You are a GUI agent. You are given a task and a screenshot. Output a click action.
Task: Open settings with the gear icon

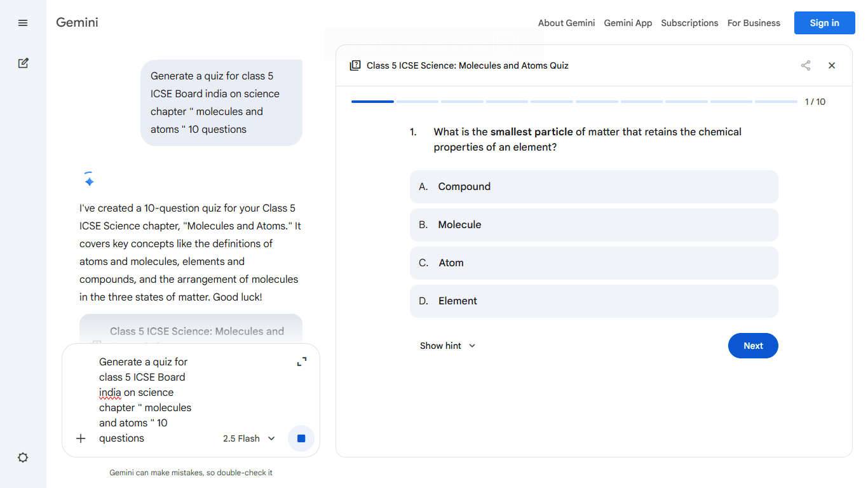[x=23, y=457]
